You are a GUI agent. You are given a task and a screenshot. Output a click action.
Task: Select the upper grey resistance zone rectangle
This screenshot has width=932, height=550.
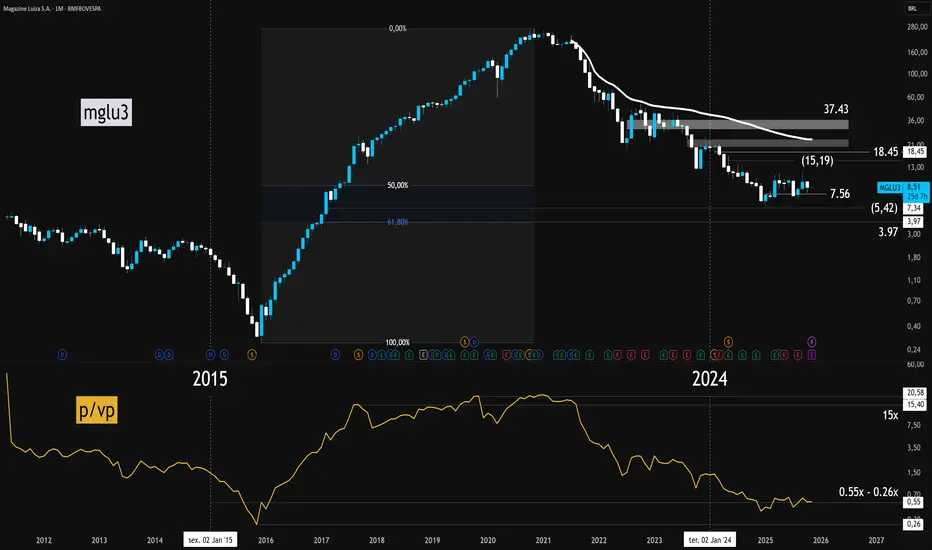(x=738, y=125)
